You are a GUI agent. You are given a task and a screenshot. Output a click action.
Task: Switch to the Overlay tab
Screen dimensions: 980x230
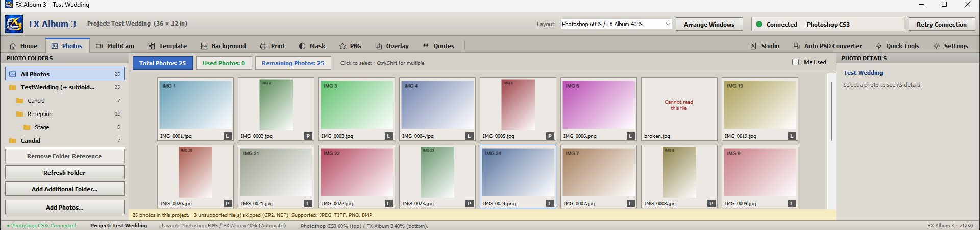392,46
